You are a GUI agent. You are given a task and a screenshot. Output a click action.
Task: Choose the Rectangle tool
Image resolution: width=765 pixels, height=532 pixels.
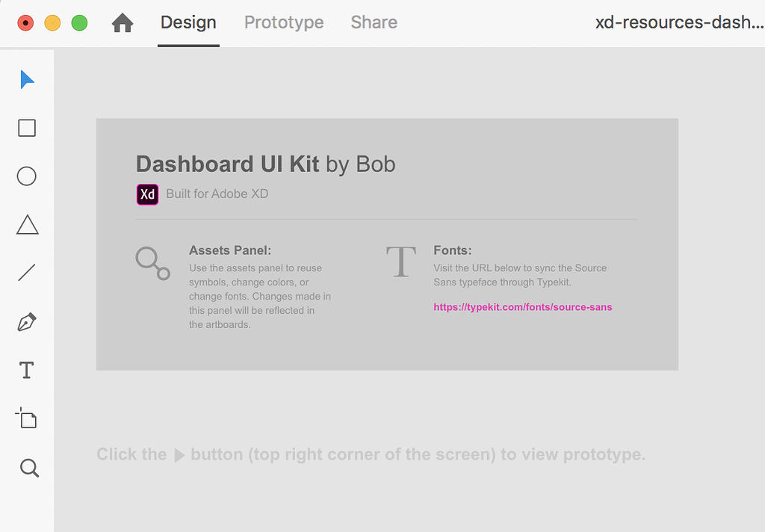[x=26, y=128]
